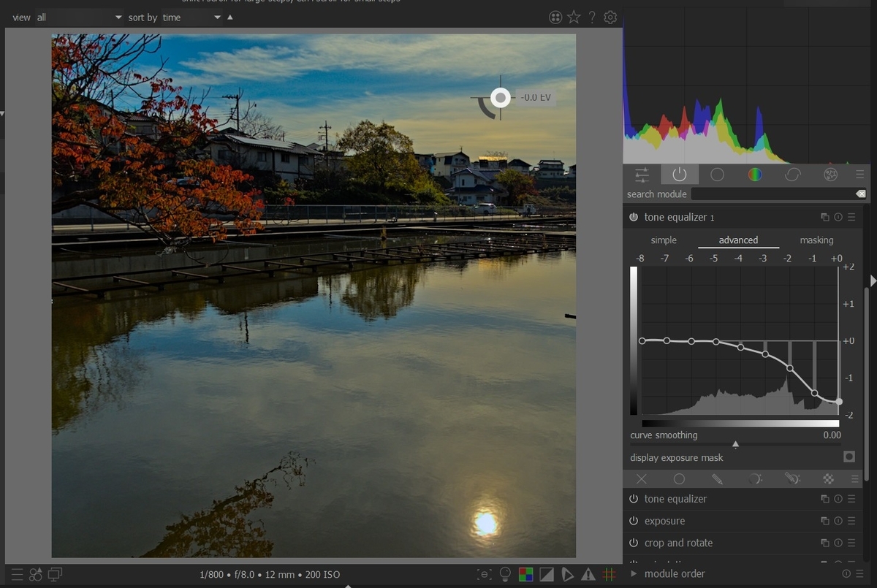Toggle the crop and rotate module
This screenshot has width=877, height=588.
[x=634, y=543]
